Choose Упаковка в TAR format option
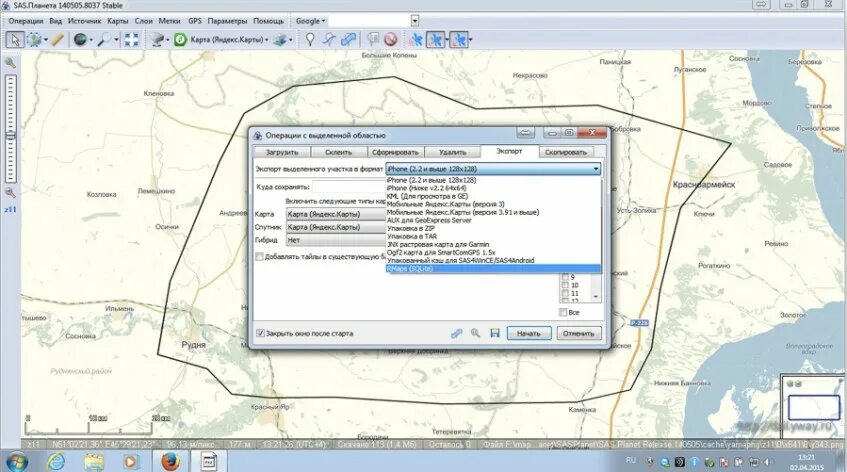Image resolution: width=847 pixels, height=472 pixels. 493,237
